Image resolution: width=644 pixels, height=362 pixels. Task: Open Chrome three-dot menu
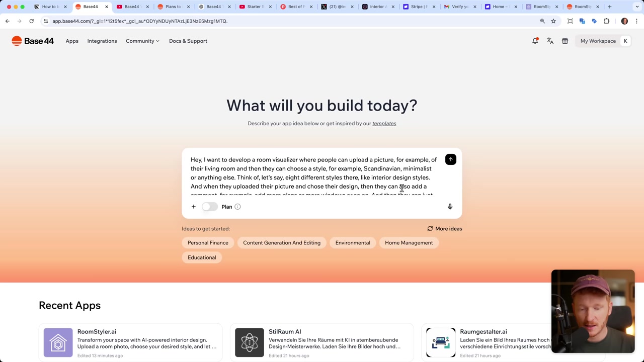click(636, 21)
